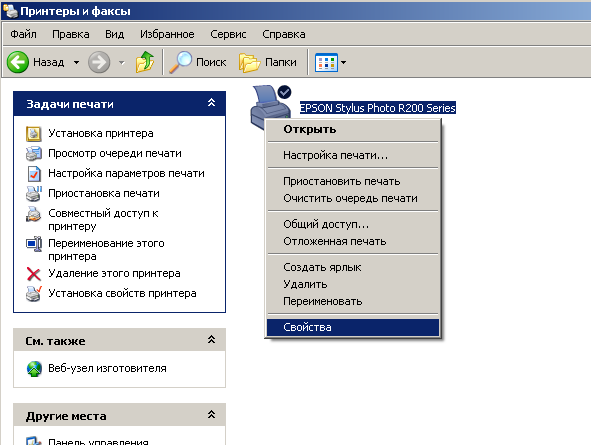The width and height of the screenshot is (591, 445).
Task: Click the green Back arrow icon
Action: coord(18,62)
